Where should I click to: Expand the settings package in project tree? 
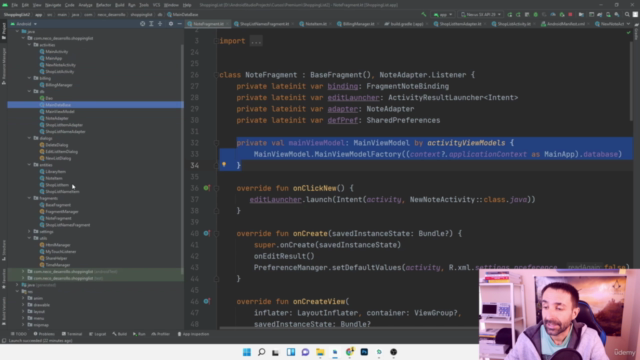point(29,231)
